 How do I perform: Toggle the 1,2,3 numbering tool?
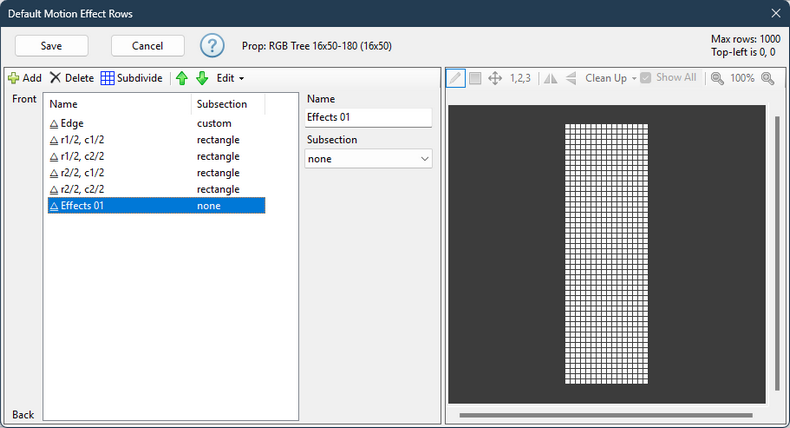pos(520,78)
